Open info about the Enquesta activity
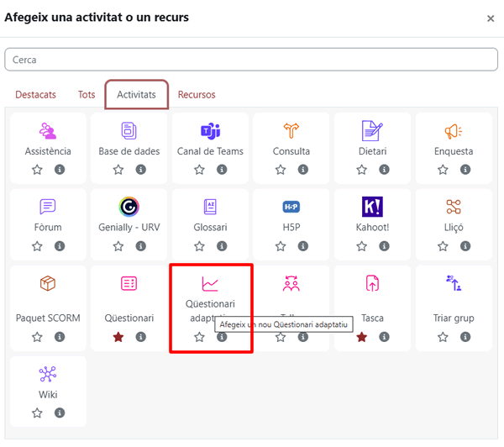 pos(465,170)
